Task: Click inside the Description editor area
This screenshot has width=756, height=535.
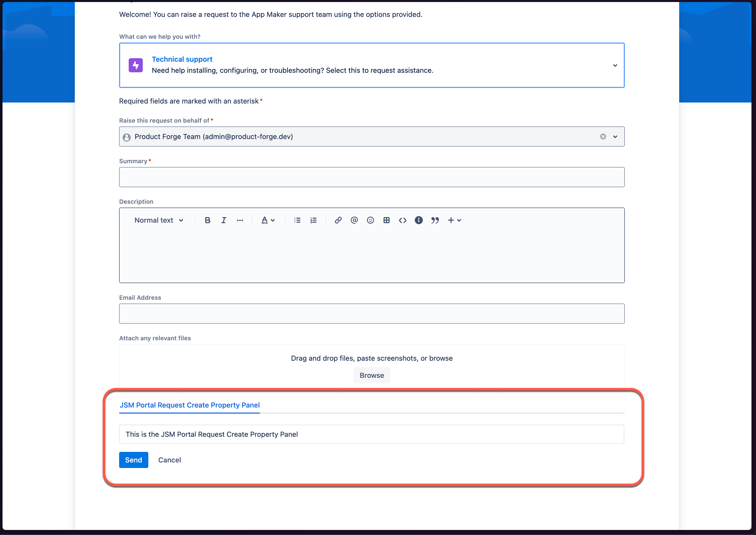Action: pos(372,257)
